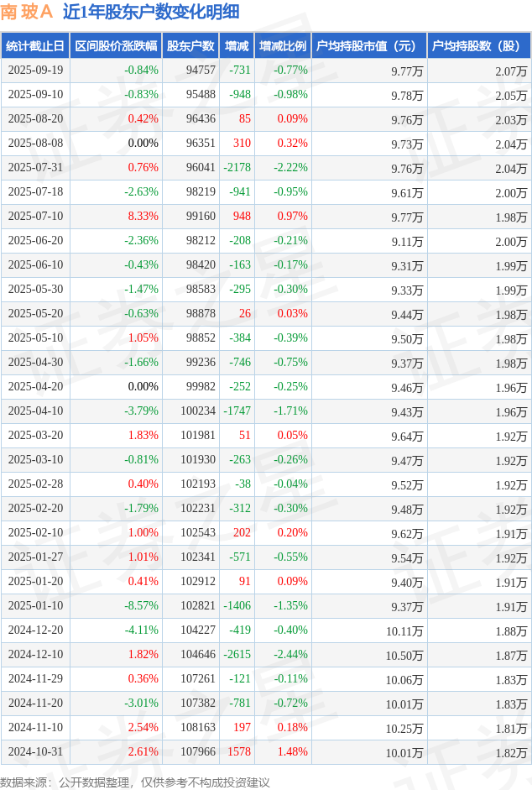Screen dimensions: 532x790
Task: Click the 增减比例 column header
Action: pyautogui.click(x=282, y=46)
